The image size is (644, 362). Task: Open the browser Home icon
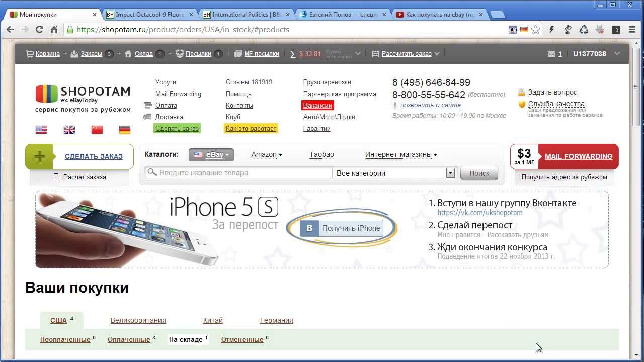point(54,30)
